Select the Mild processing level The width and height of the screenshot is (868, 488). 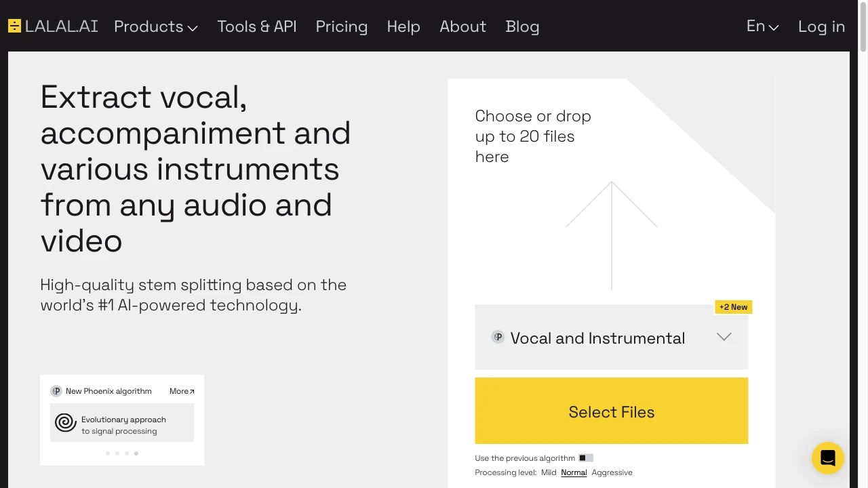click(x=549, y=472)
